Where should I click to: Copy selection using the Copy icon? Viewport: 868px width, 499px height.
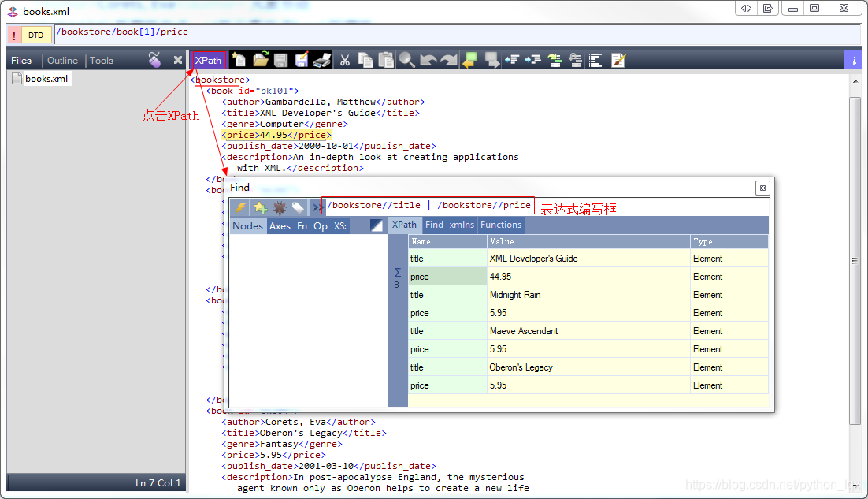coord(365,61)
